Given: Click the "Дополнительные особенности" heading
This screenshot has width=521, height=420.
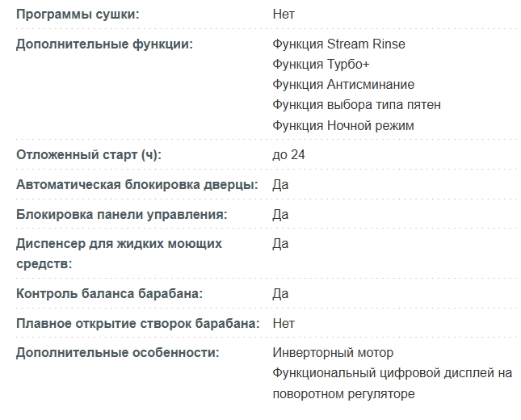Looking at the screenshot, I should (118, 353).
